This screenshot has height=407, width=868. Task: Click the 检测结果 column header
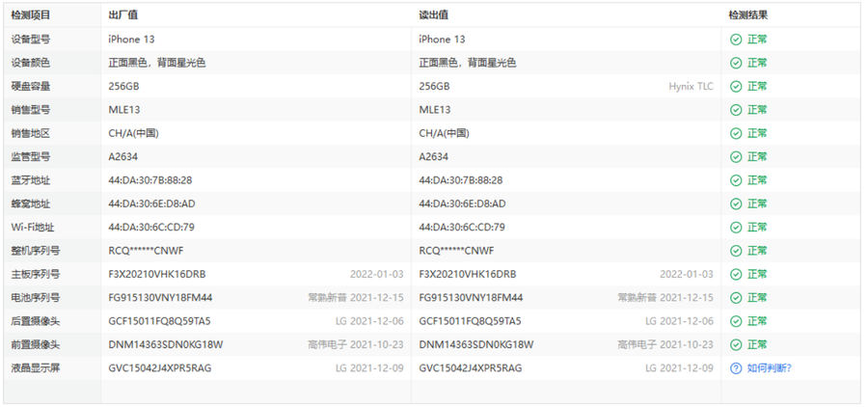tap(748, 15)
